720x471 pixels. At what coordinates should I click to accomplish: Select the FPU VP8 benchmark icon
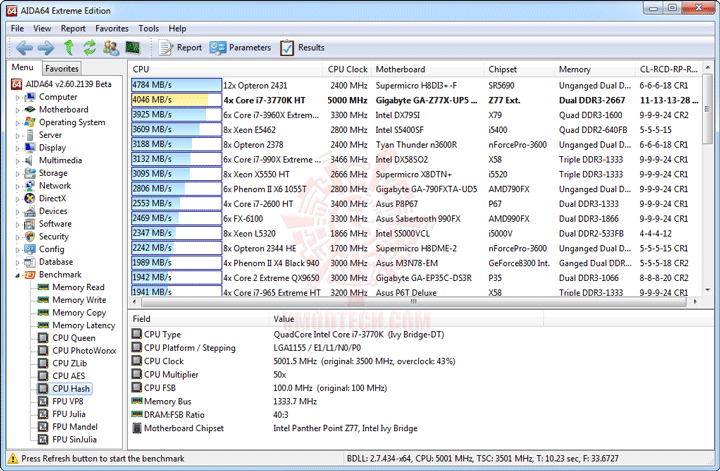pyautogui.click(x=43, y=401)
